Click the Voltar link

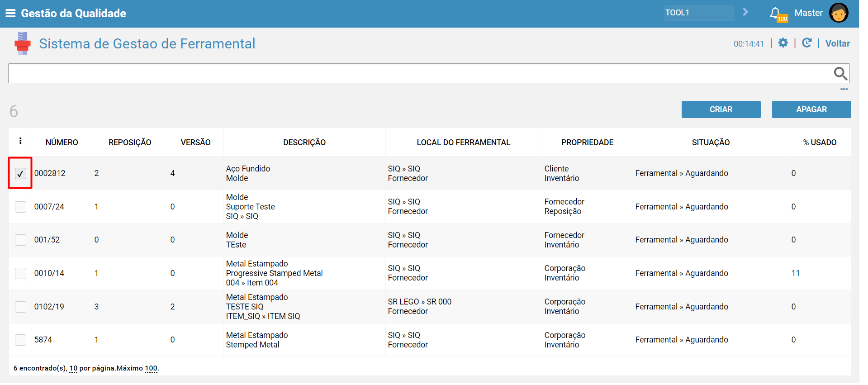point(837,43)
